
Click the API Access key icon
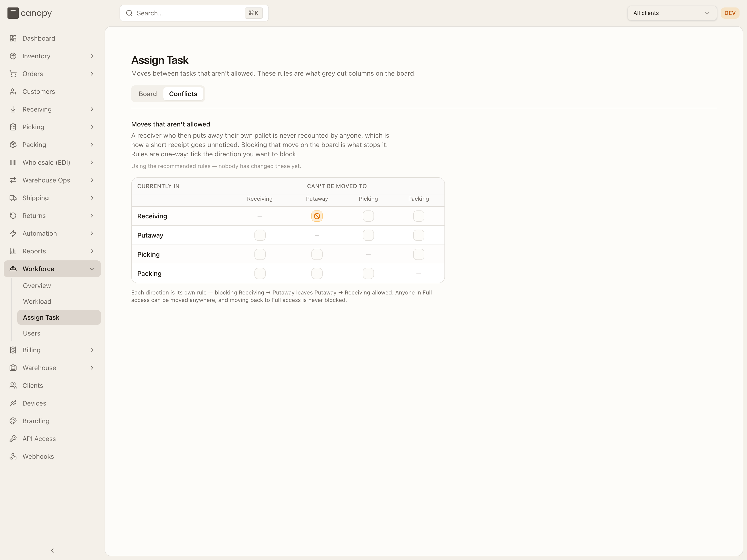point(13,438)
